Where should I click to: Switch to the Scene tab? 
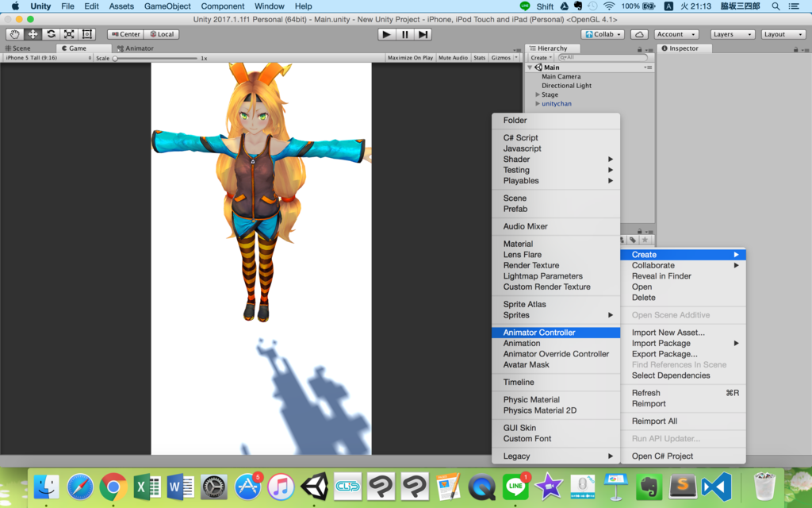(x=18, y=48)
